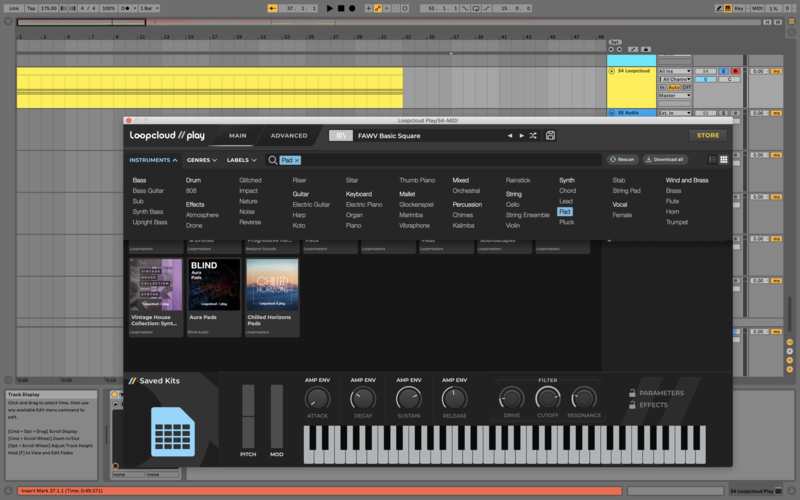Image resolution: width=800 pixels, height=500 pixels.
Task: Click the Cutoff filter knob
Action: coord(547,399)
